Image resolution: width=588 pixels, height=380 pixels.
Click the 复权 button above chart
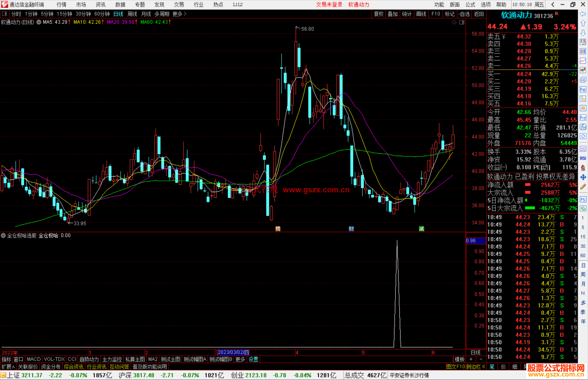[x=378, y=14]
